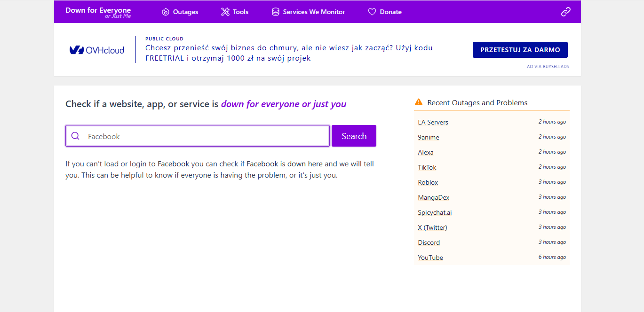The height and width of the screenshot is (312, 644).
Task: Focus the Facebook search input field
Action: 207,136
